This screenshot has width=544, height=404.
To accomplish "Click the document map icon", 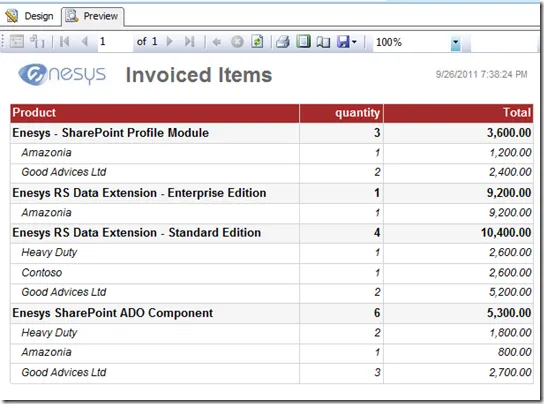I will [x=37, y=42].
